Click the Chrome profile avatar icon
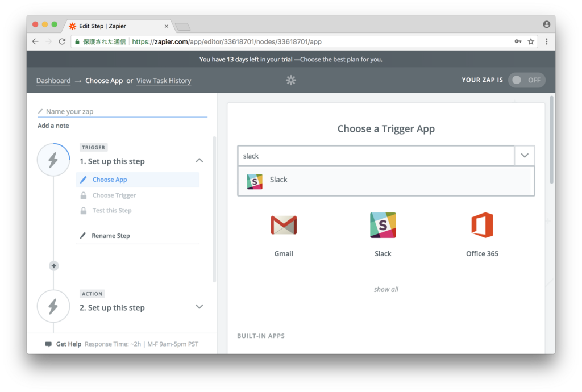The width and height of the screenshot is (582, 392). [x=546, y=24]
